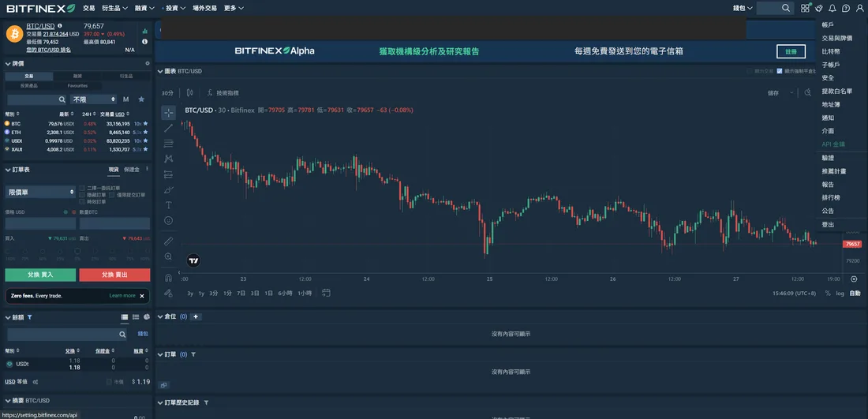Select the ruler measure tool

(x=168, y=241)
